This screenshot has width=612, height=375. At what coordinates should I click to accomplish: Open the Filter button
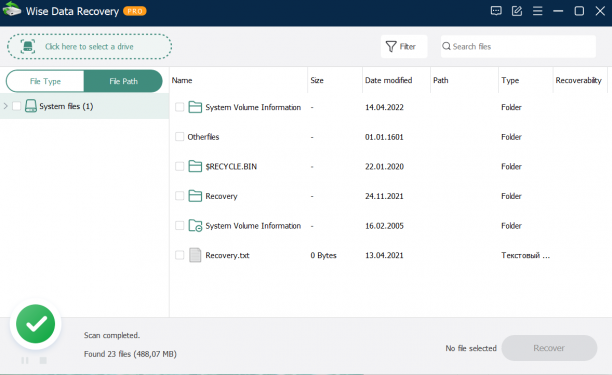(404, 46)
